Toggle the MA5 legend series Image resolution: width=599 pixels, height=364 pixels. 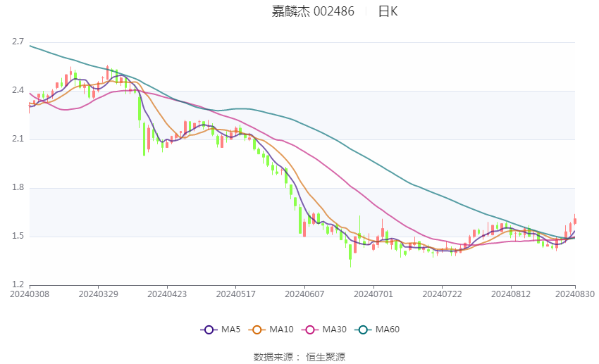pos(221,330)
